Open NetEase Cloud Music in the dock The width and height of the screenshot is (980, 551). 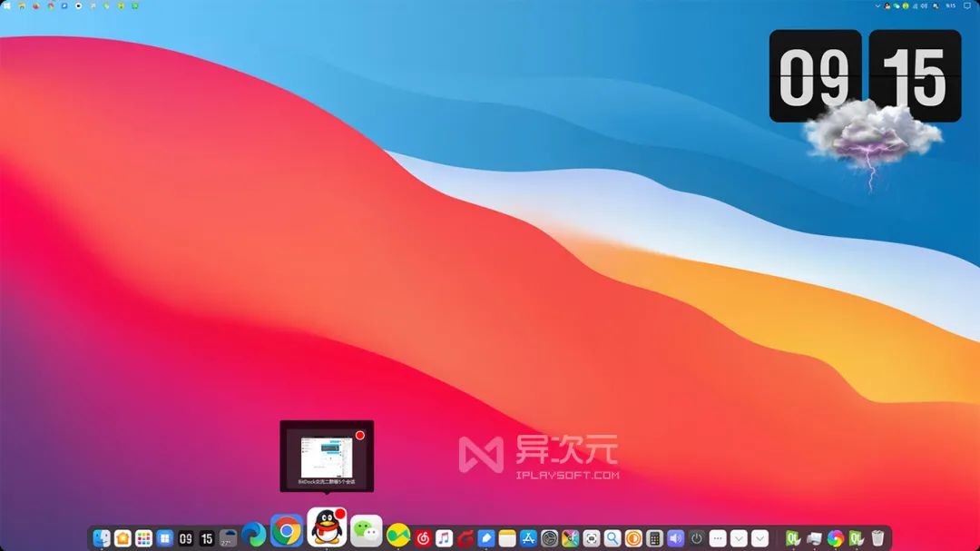(x=422, y=536)
